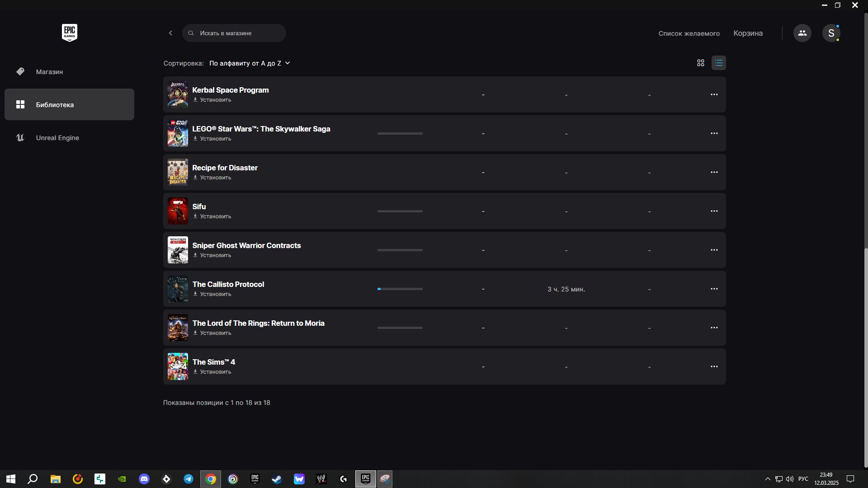Click Recipe for Disaster cover thumbnail
Image resolution: width=868 pixels, height=488 pixels.
point(178,172)
